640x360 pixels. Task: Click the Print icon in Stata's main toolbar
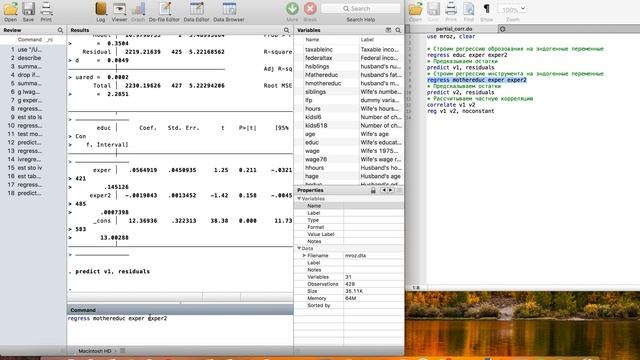(46, 9)
